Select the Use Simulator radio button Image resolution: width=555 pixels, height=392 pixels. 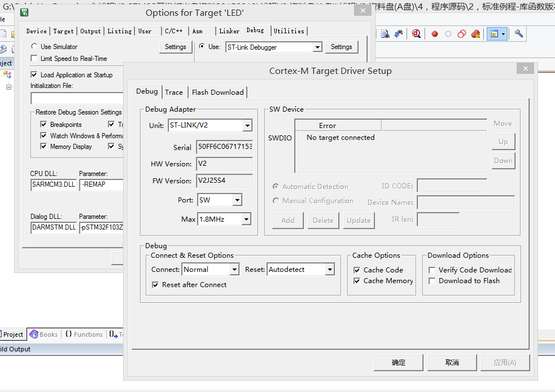click(x=34, y=46)
